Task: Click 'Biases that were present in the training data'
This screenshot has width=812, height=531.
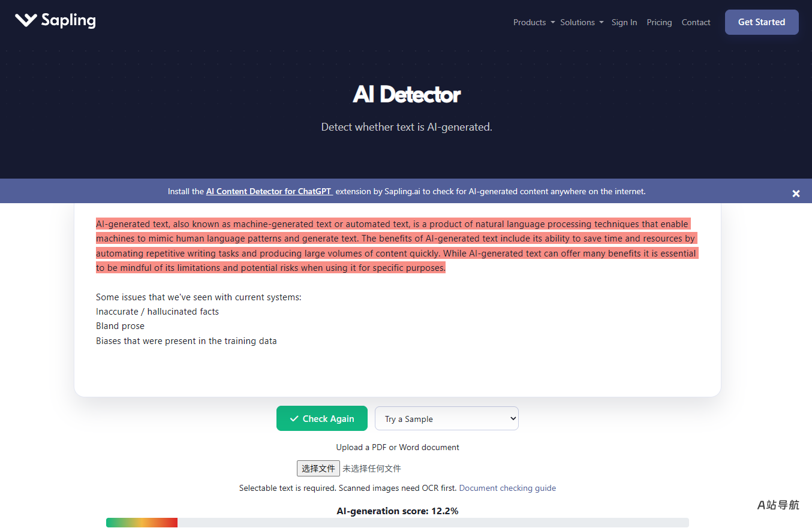Action: coord(187,341)
